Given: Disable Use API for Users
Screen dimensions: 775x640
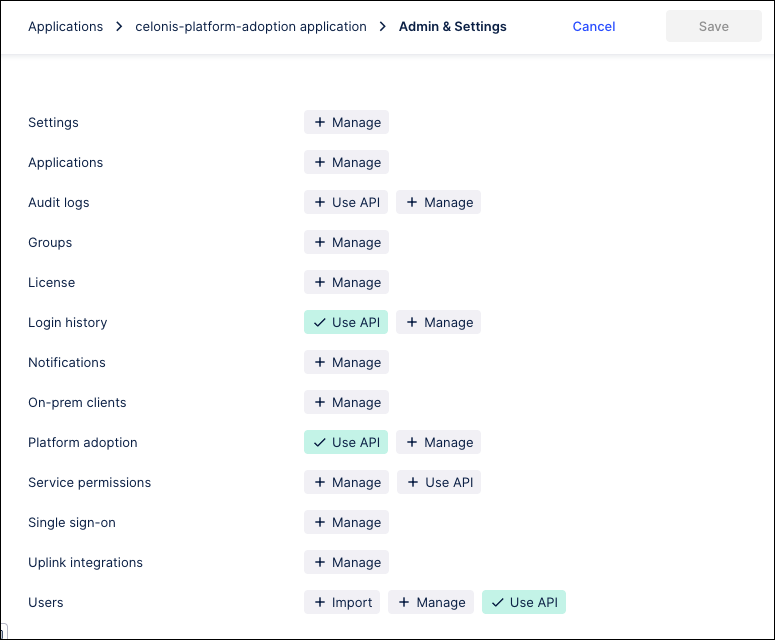Looking at the screenshot, I should 524,602.
